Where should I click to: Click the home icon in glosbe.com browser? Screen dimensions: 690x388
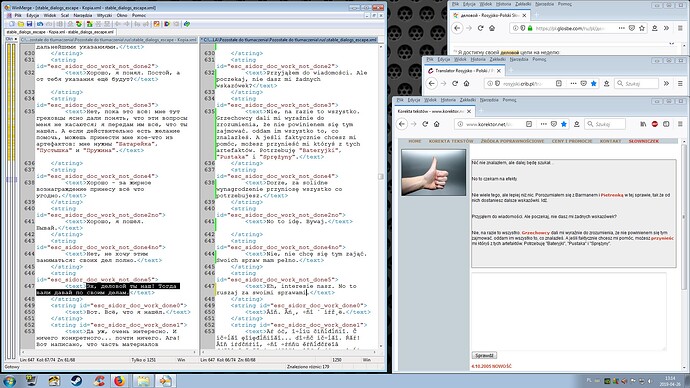[492, 28]
